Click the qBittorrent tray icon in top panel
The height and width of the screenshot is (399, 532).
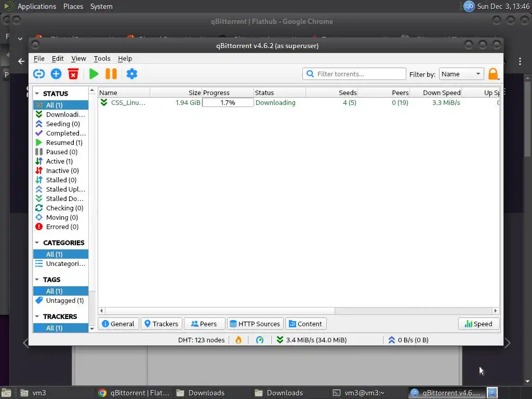pos(469,6)
